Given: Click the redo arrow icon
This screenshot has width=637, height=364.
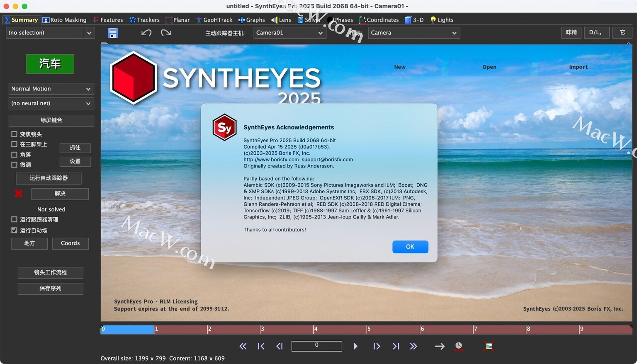Looking at the screenshot, I should click(166, 33).
